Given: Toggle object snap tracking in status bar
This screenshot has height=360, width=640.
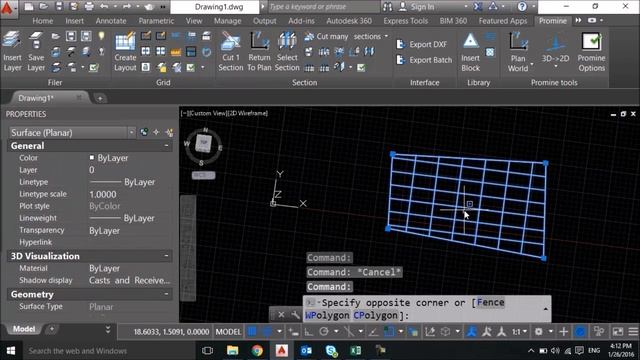Looking at the screenshot, I should coord(373,332).
